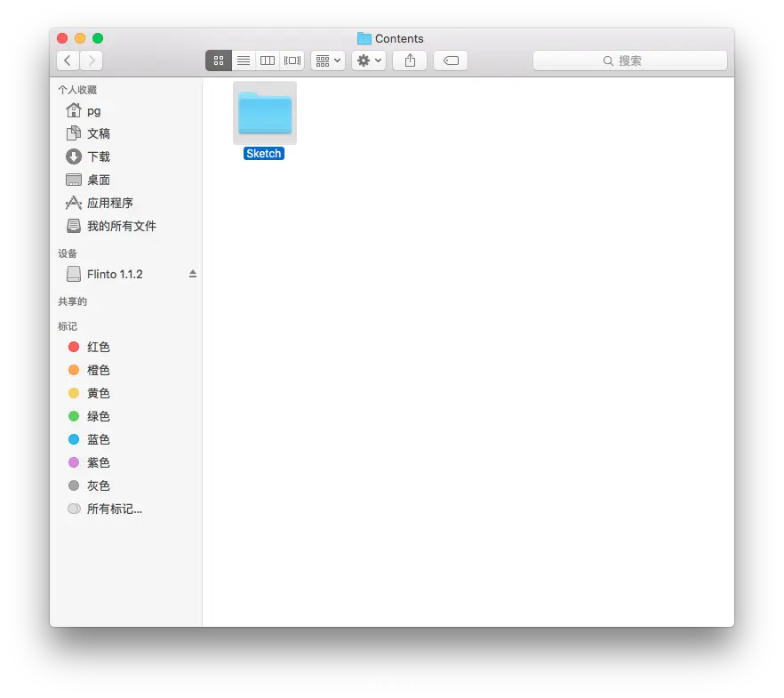Close the window with red button
Screen dimensions: 784x698
click(x=62, y=38)
